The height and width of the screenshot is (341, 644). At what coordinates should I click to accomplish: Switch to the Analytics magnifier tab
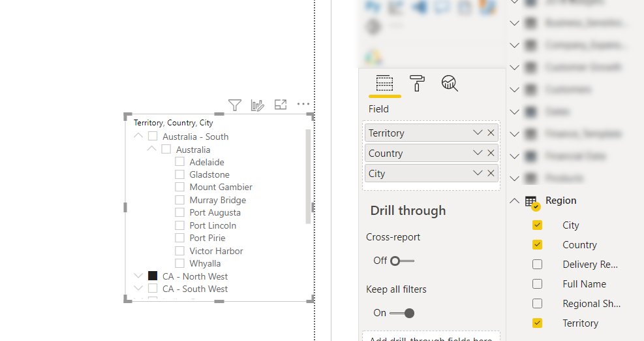(x=450, y=84)
